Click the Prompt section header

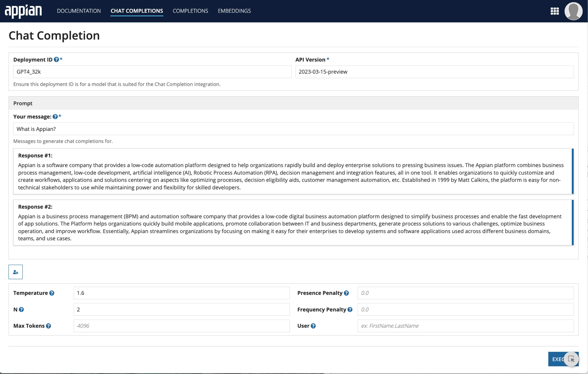(x=294, y=103)
